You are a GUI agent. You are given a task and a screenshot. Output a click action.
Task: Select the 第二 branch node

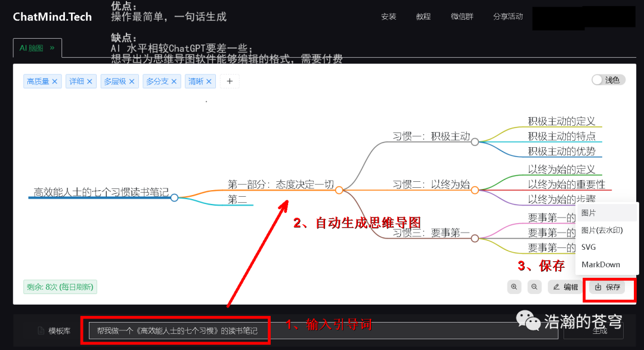237,199
